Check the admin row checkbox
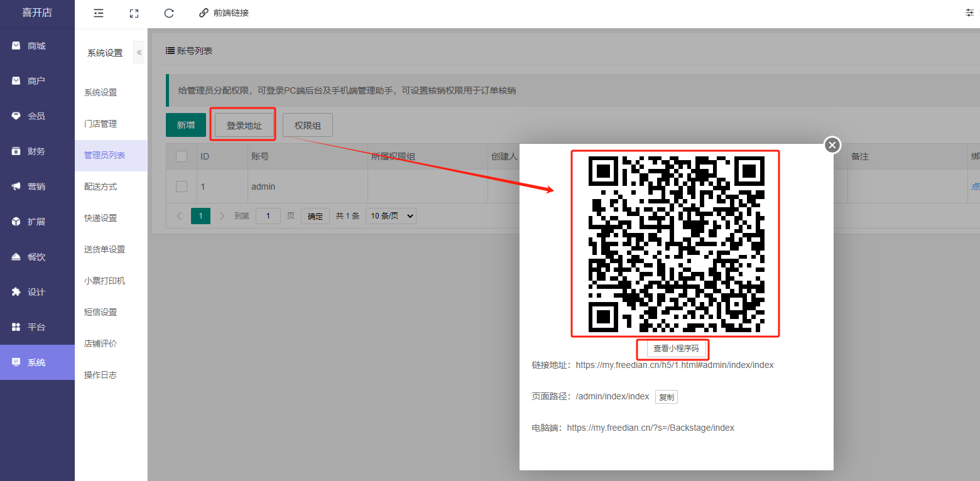The width and height of the screenshot is (980, 481). pyautogui.click(x=182, y=186)
